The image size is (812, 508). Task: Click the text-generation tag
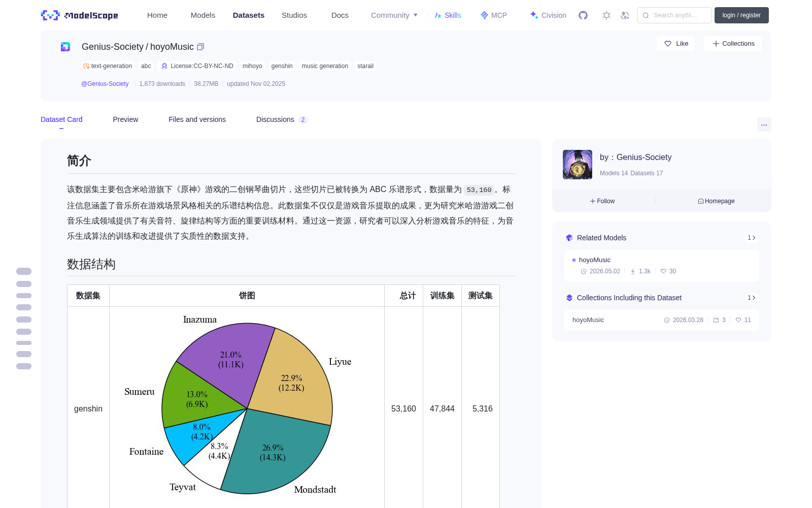tap(108, 66)
